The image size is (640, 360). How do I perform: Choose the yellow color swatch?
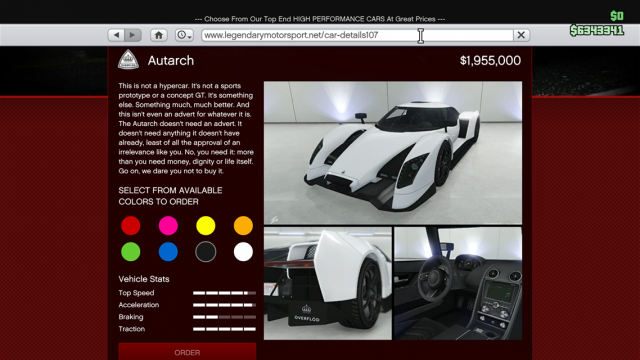206,226
